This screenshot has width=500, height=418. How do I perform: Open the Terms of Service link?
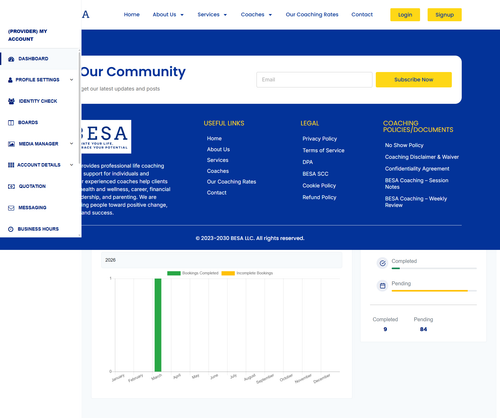tap(323, 150)
